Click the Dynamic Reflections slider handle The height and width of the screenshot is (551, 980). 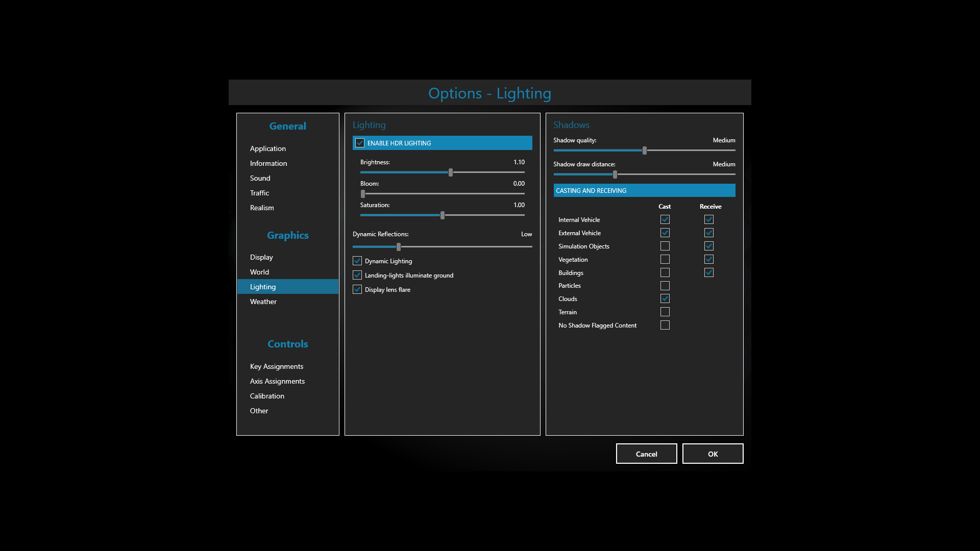click(399, 247)
